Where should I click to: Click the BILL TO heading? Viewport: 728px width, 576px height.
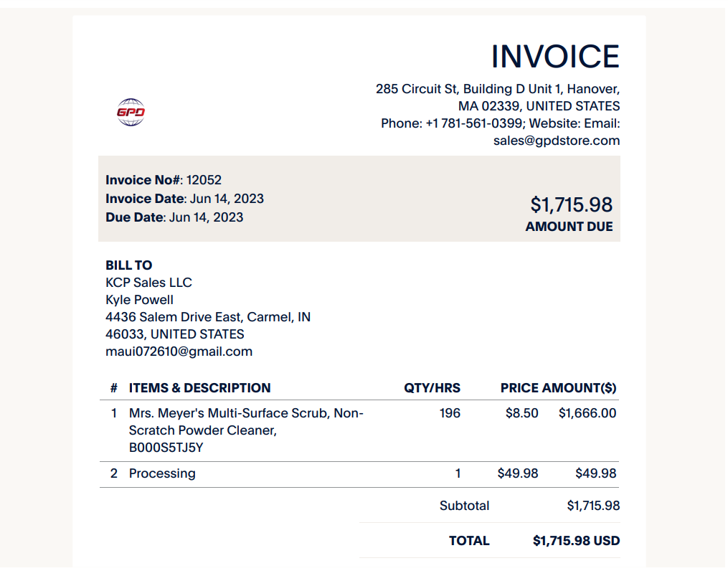pyautogui.click(x=128, y=265)
